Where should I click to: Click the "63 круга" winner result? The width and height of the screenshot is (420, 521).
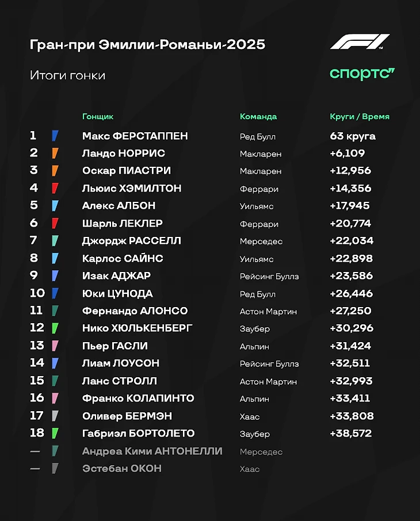pyautogui.click(x=353, y=136)
